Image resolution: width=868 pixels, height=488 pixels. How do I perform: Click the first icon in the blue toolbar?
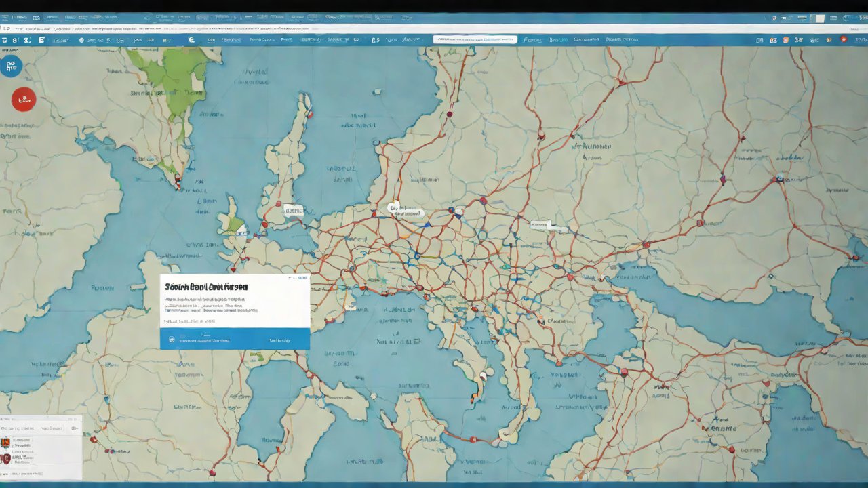click(4, 40)
